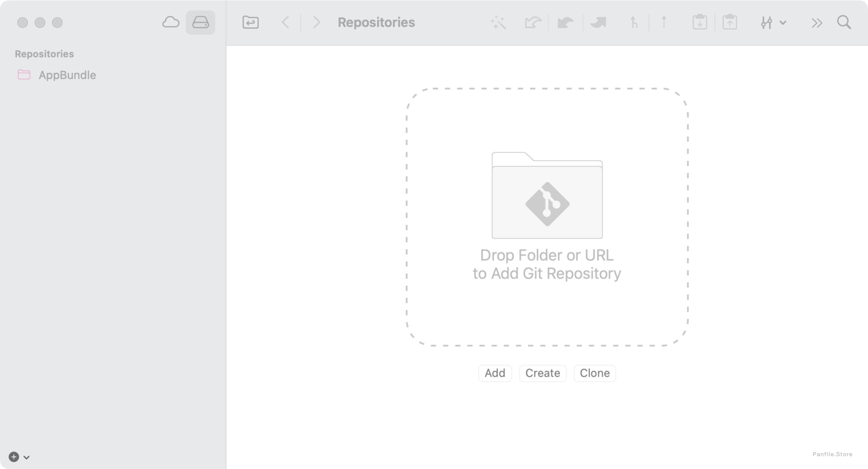868x469 pixels.
Task: Expand the chevron beside the plus button
Action: [27, 457]
